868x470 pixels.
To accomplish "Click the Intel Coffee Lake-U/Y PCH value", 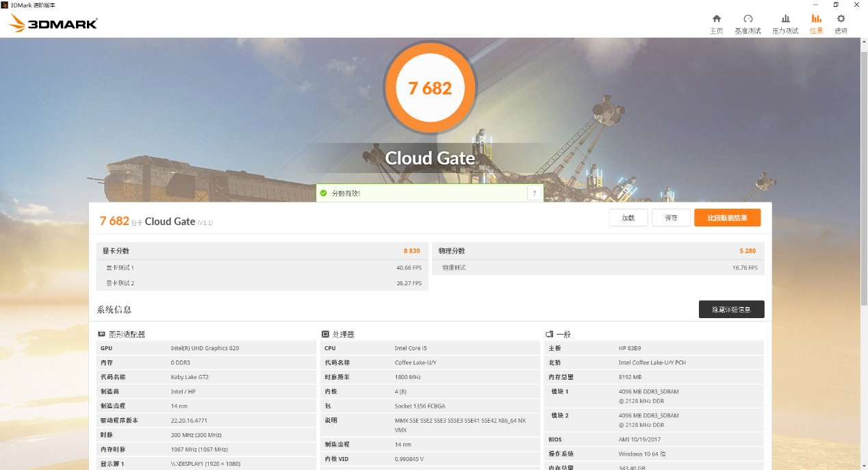I will [x=652, y=363].
